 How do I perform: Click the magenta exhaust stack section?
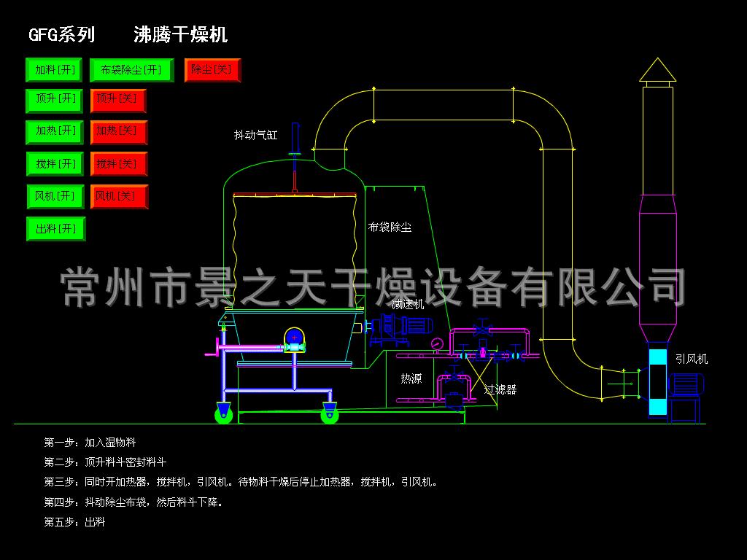coord(658,268)
